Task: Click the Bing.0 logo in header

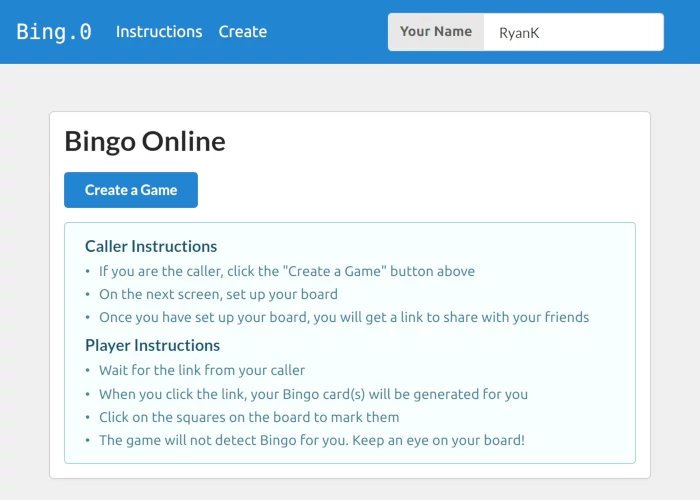Action: click(54, 32)
